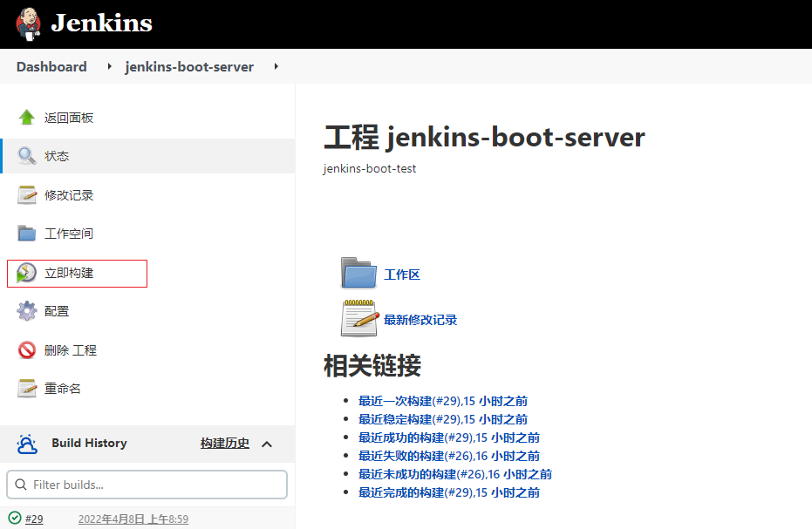This screenshot has width=812, height=529.
Task: Choose 重命名 in the sidebar
Action: click(x=63, y=389)
